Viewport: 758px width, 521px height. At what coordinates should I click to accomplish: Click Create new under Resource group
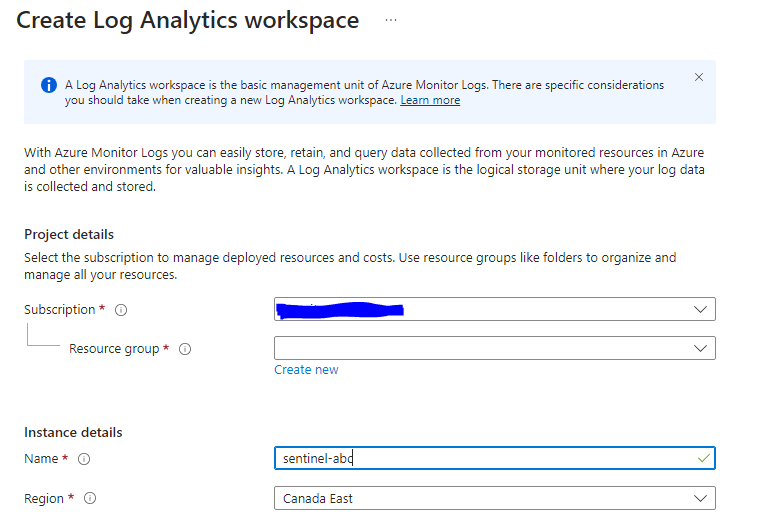[x=306, y=370]
